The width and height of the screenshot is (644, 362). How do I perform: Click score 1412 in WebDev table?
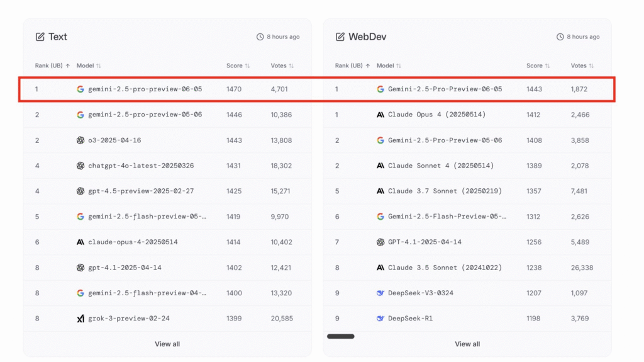[533, 115]
